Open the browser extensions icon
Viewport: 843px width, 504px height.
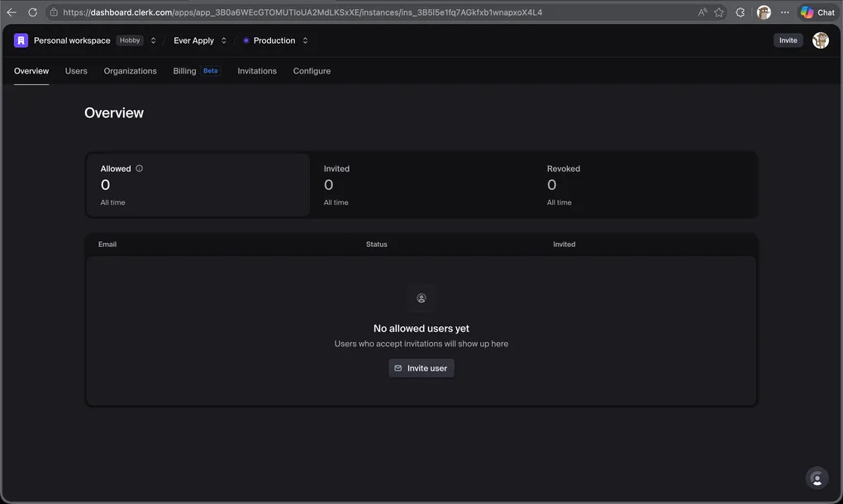[741, 12]
